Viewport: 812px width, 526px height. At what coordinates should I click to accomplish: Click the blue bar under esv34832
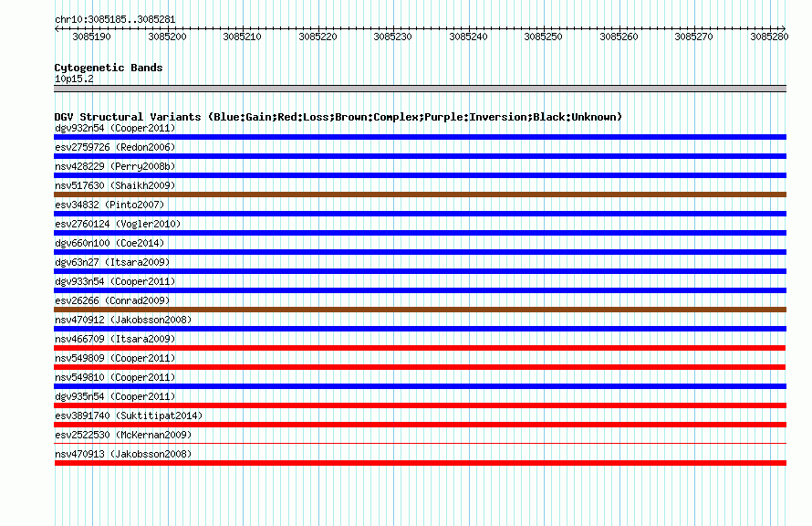click(420, 214)
